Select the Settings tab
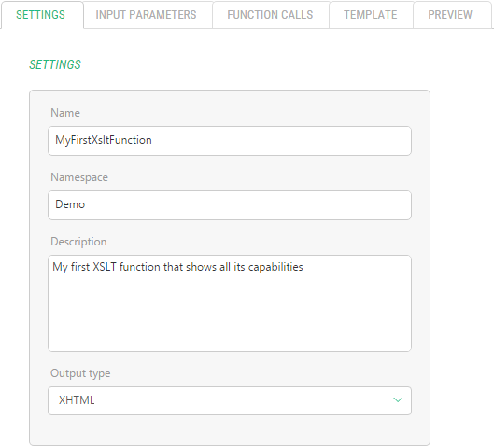Screen dimensions: 494x448 click(41, 15)
